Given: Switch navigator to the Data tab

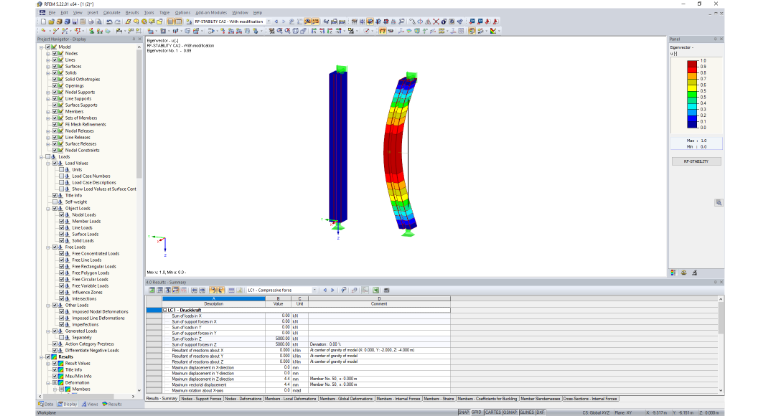Looking at the screenshot, I should (x=46, y=404).
